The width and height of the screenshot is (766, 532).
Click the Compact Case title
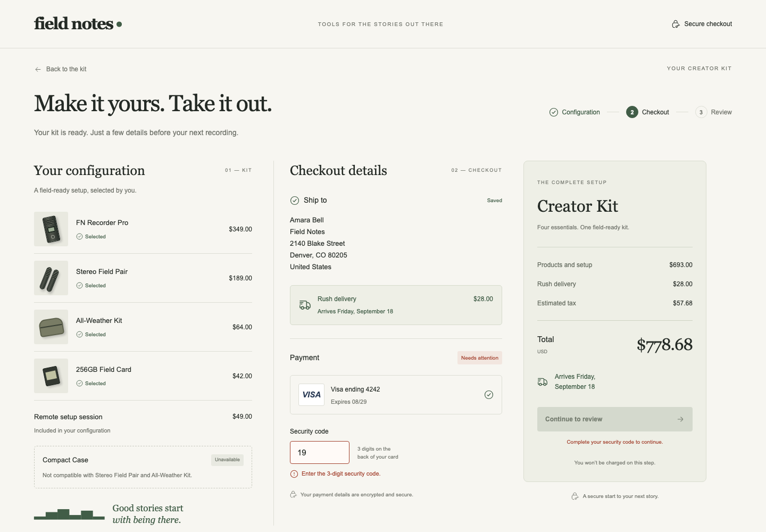point(65,460)
